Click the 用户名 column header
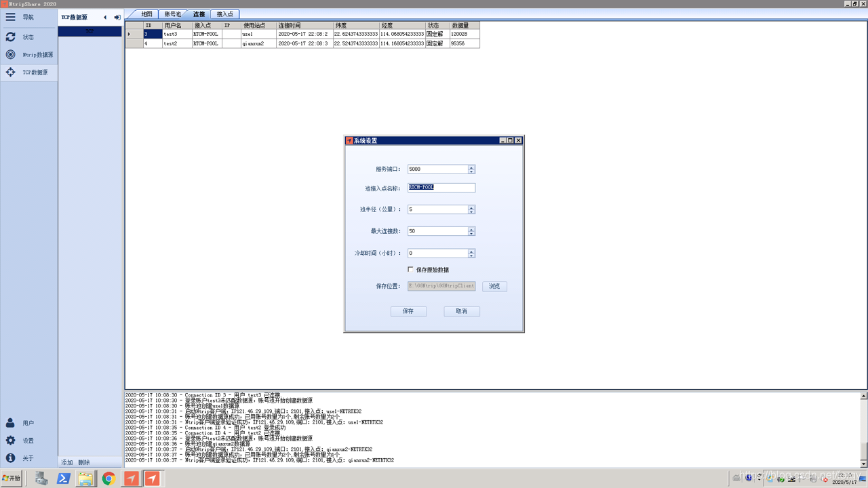The width and height of the screenshot is (868, 488). click(x=177, y=25)
